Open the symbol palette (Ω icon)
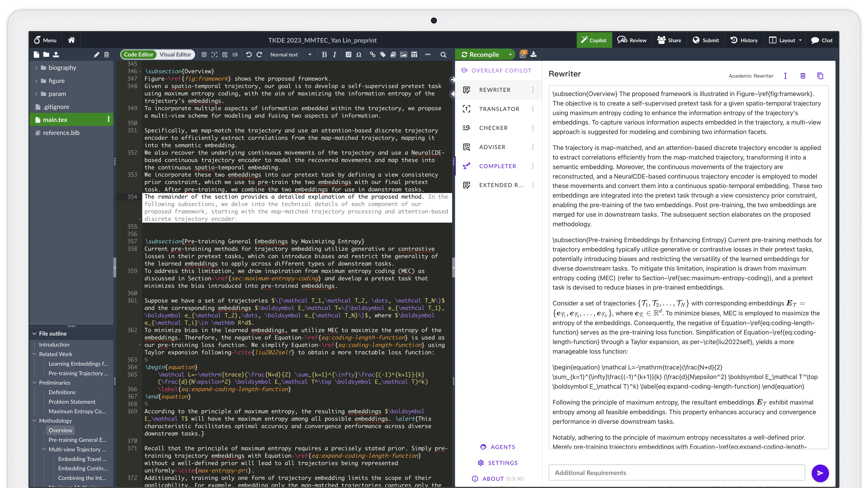 [x=358, y=54]
